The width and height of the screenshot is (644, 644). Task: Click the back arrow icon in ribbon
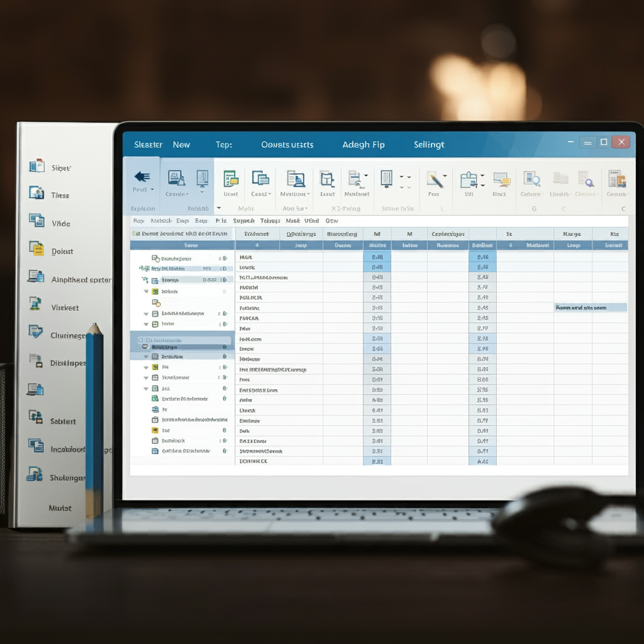tap(142, 177)
